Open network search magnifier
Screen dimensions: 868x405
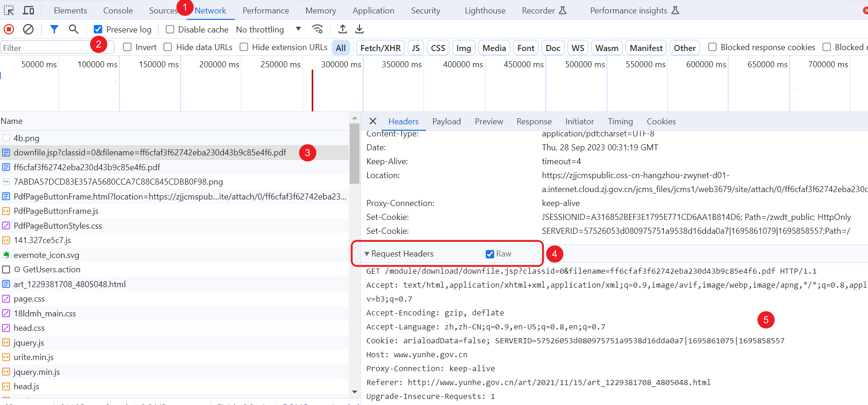(73, 29)
